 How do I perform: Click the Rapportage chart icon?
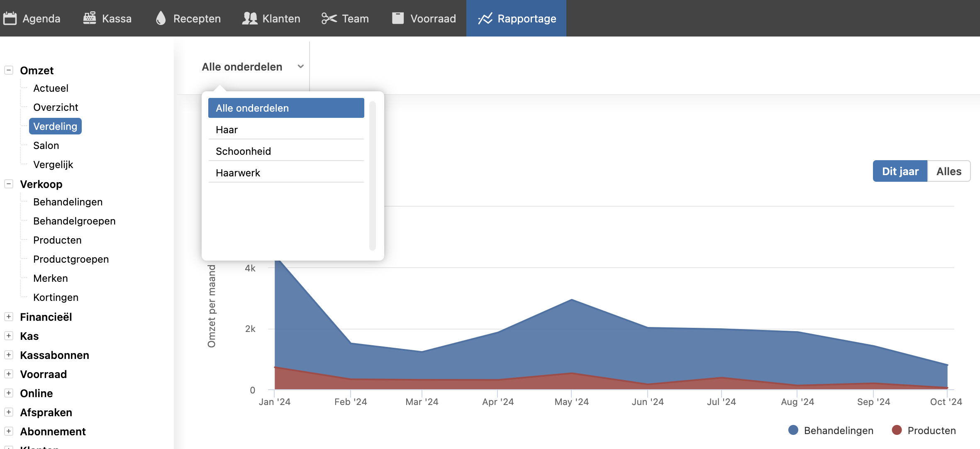(x=485, y=18)
